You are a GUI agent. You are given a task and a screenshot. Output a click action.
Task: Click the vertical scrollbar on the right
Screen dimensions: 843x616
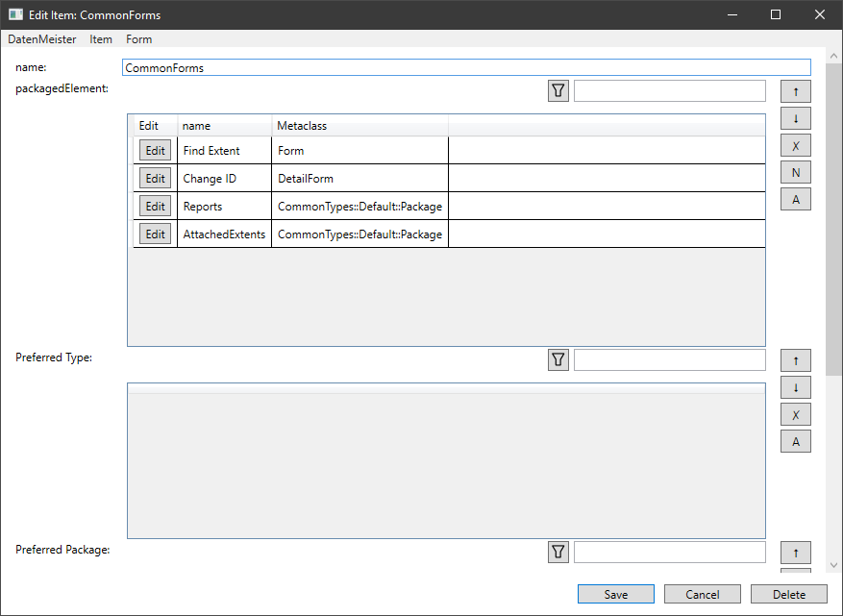[833, 211]
